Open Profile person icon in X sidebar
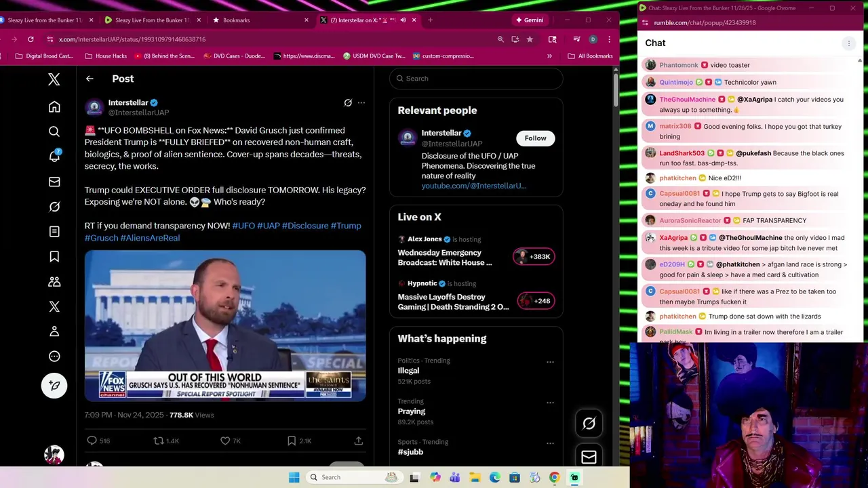 pyautogui.click(x=54, y=331)
